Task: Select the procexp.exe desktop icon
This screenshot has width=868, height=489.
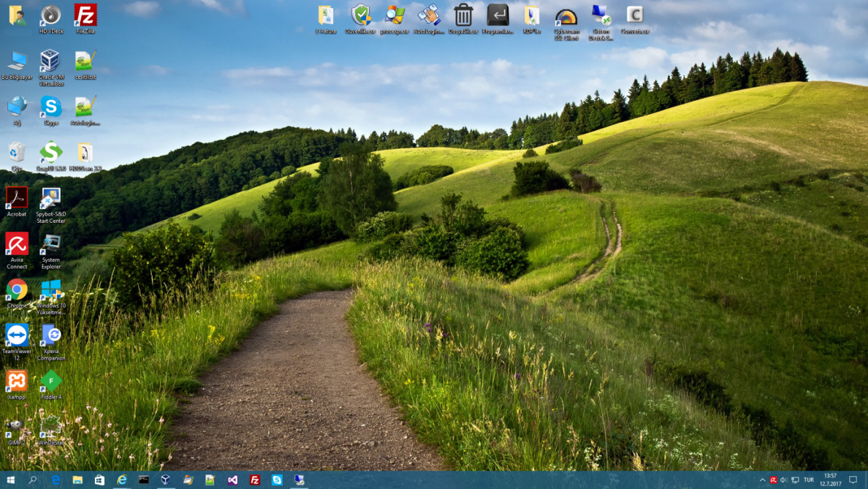Action: pos(394,19)
